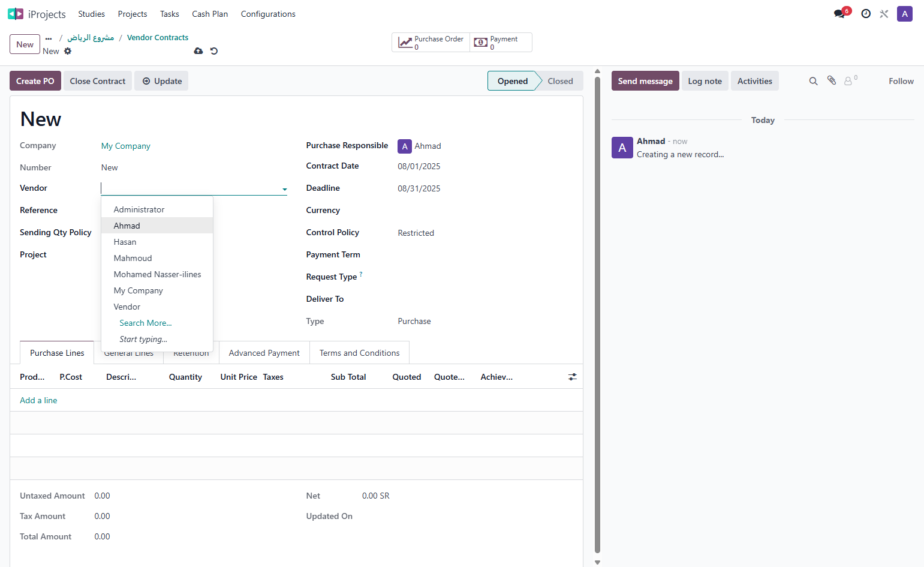Click the Update button
The image size is (924, 567).
click(162, 81)
